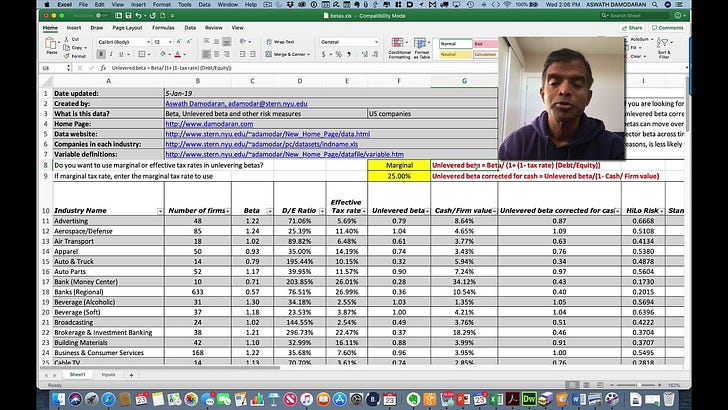This screenshot has width=728, height=410.
Task: Click the Format as Table icon
Action: [421, 48]
